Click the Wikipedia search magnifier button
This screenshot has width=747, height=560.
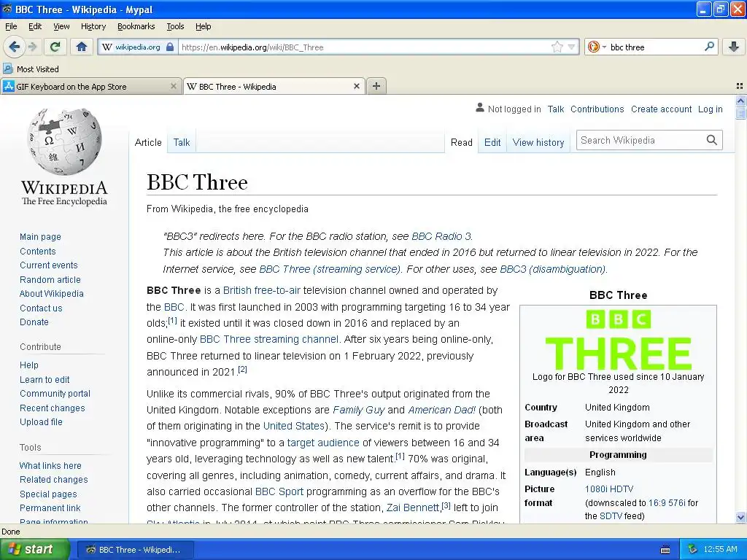click(x=712, y=140)
